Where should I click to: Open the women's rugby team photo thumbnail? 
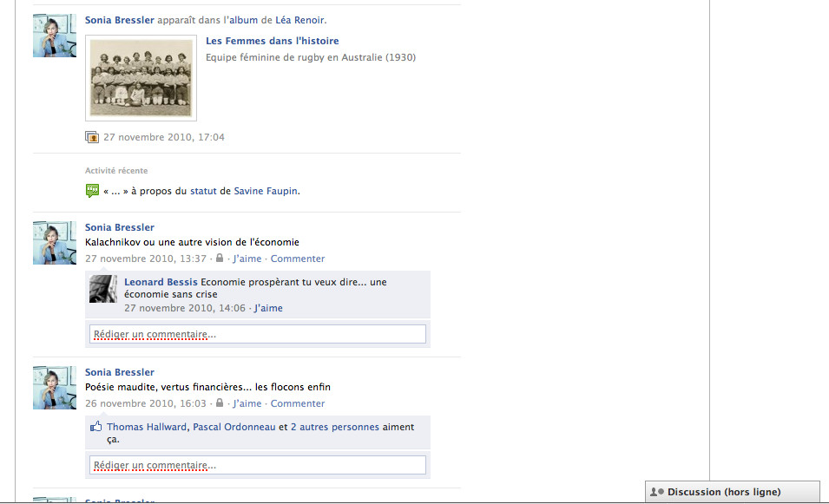click(141, 78)
